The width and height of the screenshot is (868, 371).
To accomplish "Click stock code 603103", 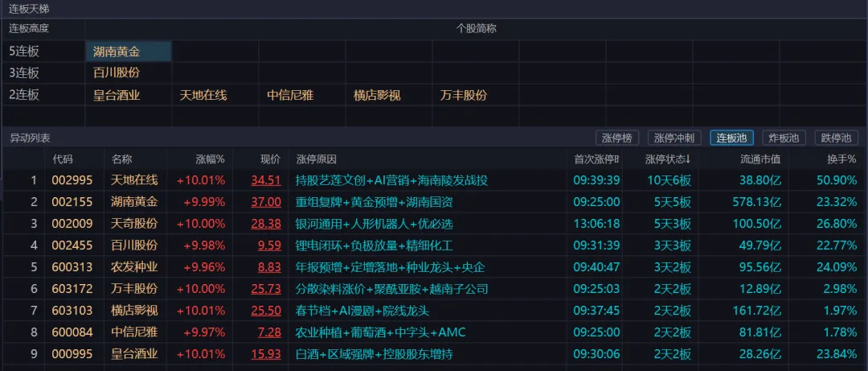I will click(x=72, y=310).
